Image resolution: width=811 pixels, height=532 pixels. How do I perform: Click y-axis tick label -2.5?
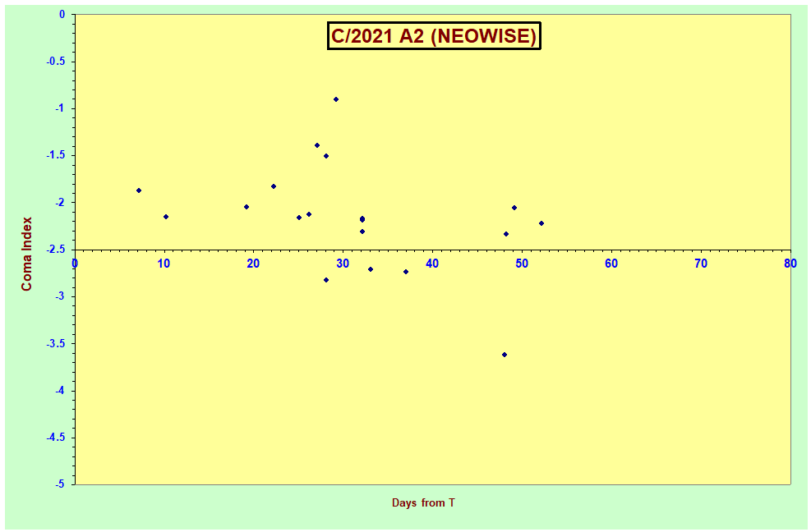56,250
